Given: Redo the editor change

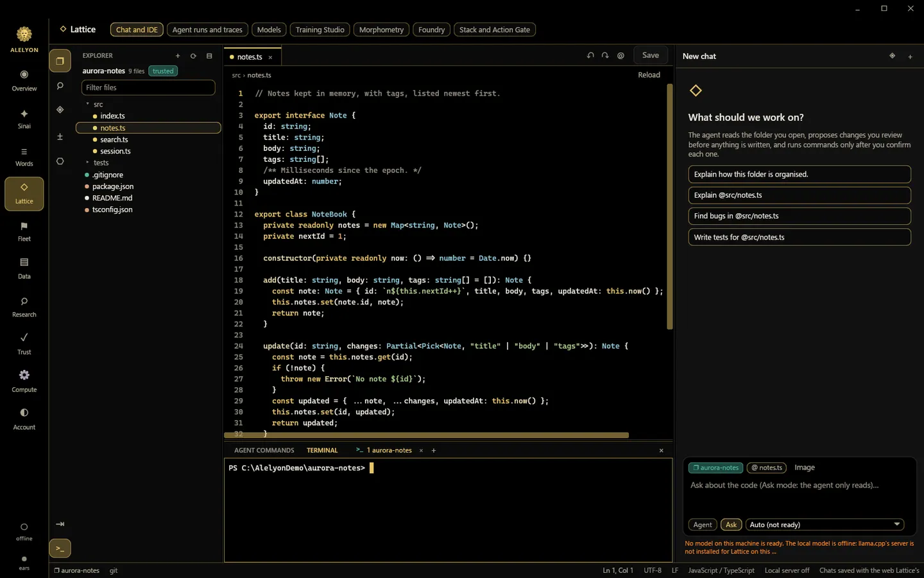Looking at the screenshot, I should pyautogui.click(x=605, y=55).
